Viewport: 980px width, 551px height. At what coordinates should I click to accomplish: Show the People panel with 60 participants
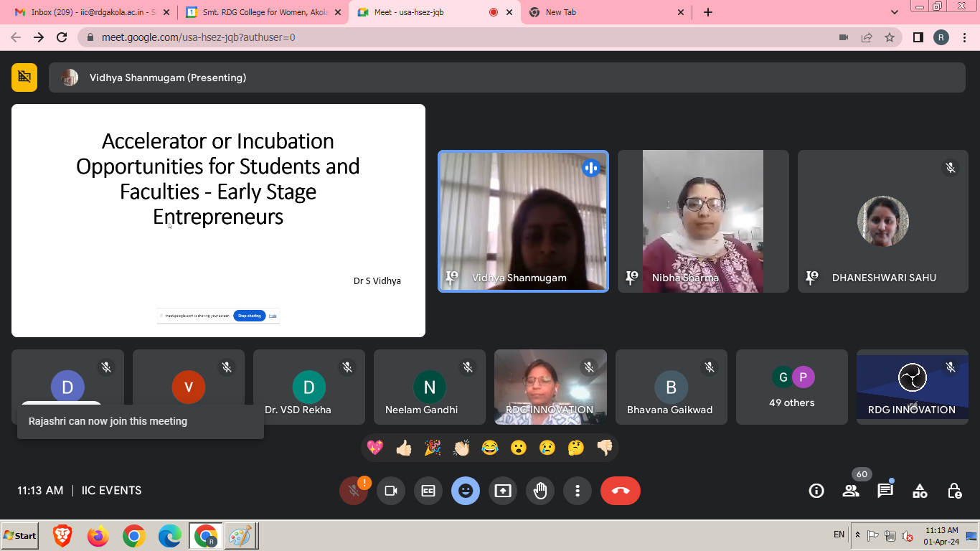click(851, 491)
